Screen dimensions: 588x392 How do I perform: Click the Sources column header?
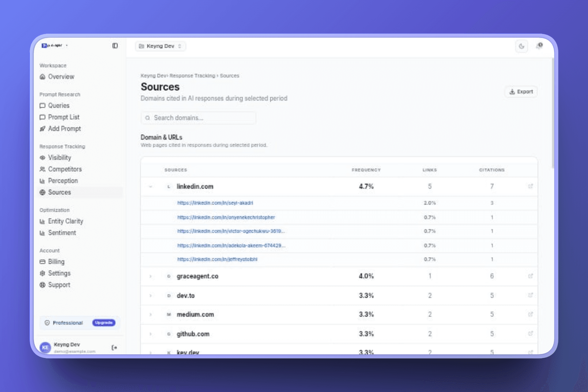(175, 170)
